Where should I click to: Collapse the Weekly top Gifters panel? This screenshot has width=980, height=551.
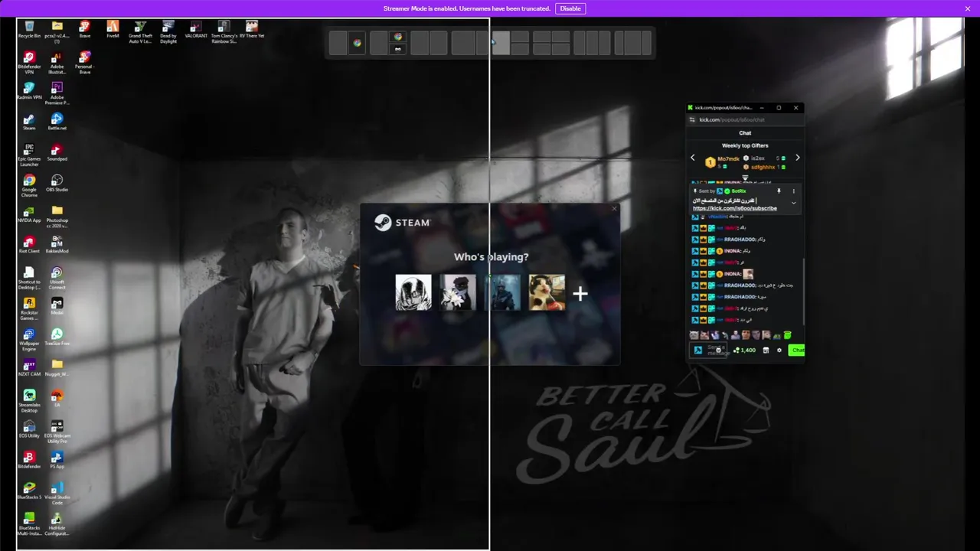tap(745, 178)
